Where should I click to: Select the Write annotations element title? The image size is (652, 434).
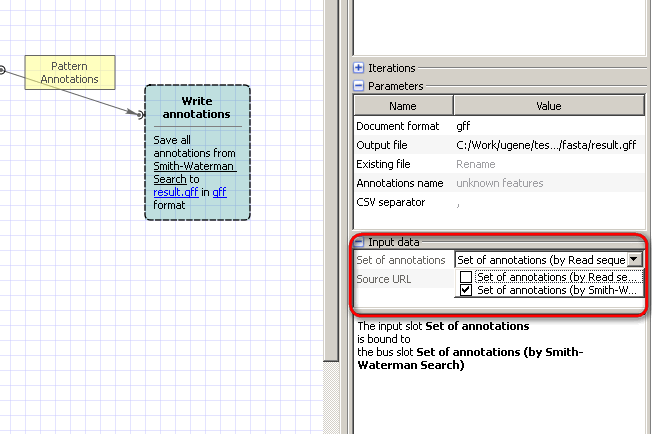[x=197, y=108]
